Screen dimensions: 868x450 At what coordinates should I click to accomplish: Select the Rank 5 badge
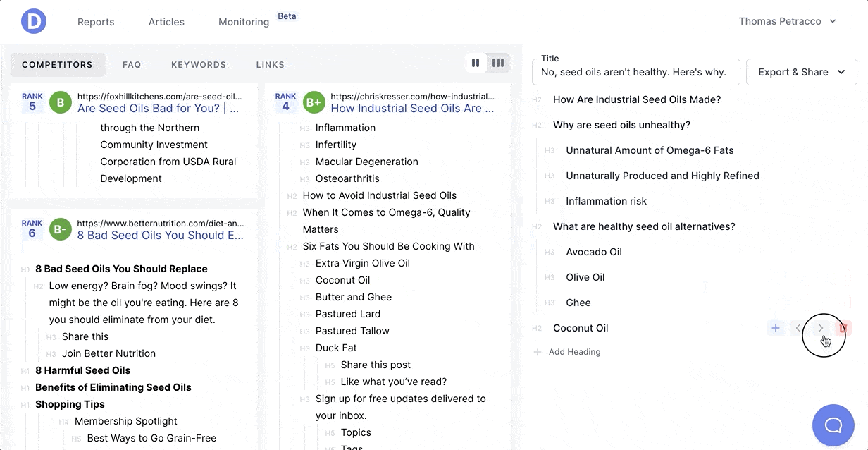click(x=32, y=102)
